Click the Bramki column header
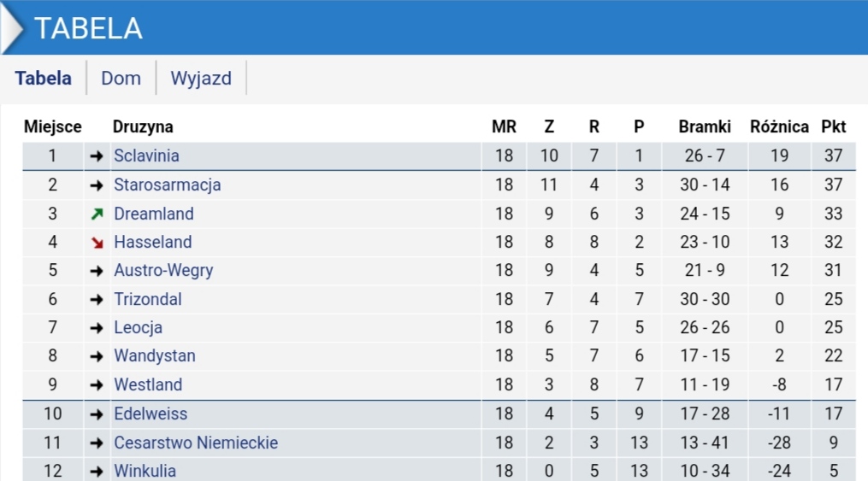The image size is (868, 481). coord(705,127)
